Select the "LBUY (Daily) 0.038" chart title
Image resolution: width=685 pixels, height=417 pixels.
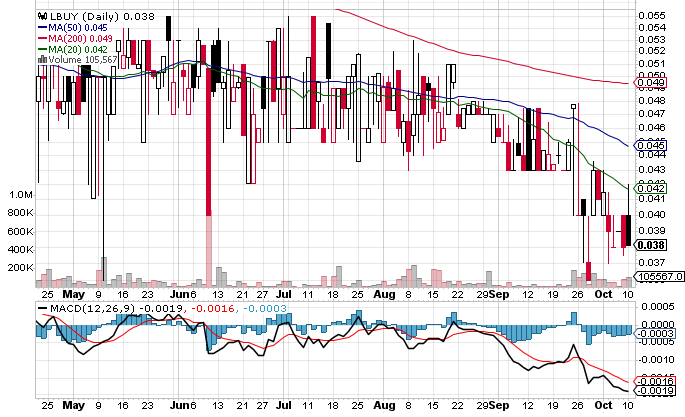[102, 17]
